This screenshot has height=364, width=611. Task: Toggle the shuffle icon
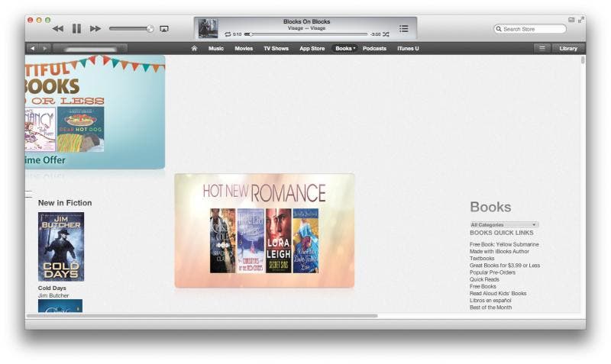coord(386,34)
